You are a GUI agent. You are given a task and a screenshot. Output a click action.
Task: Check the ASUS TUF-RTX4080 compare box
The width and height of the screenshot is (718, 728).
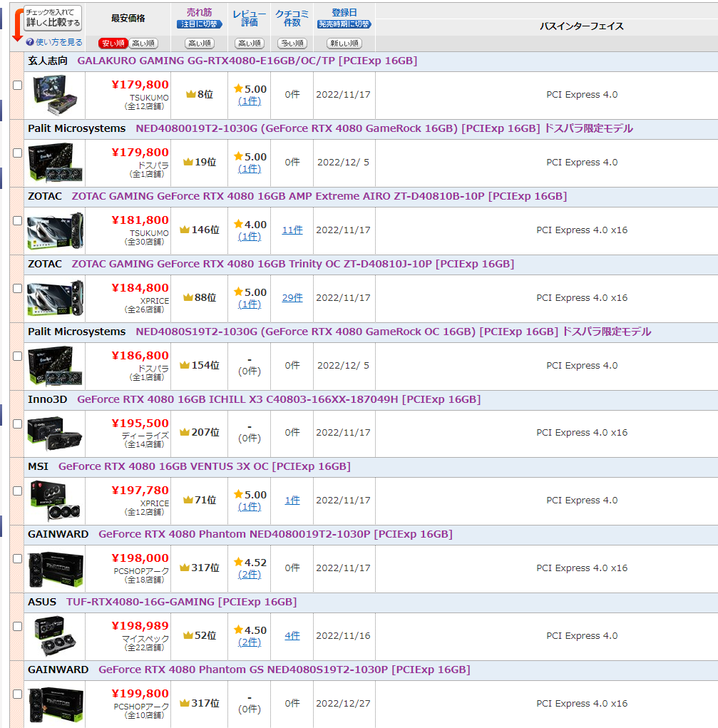pyautogui.click(x=18, y=627)
